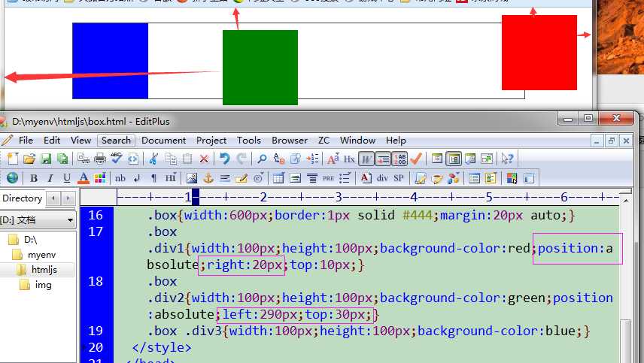
Task: Open the list tag dropdown icon
Action: pos(345,178)
